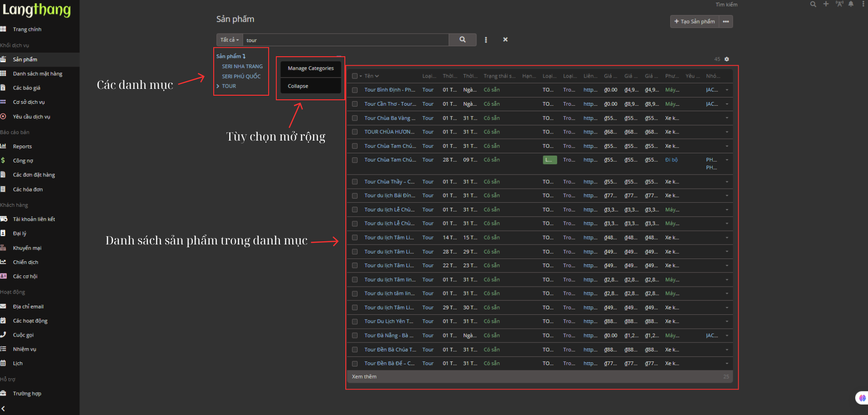
Task: Click the notifications bell icon
Action: pyautogui.click(x=851, y=4)
